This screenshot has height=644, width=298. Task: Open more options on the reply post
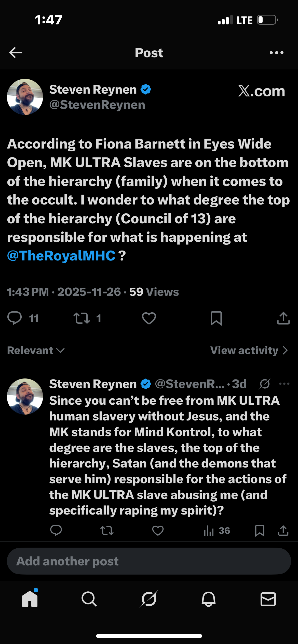click(x=284, y=384)
